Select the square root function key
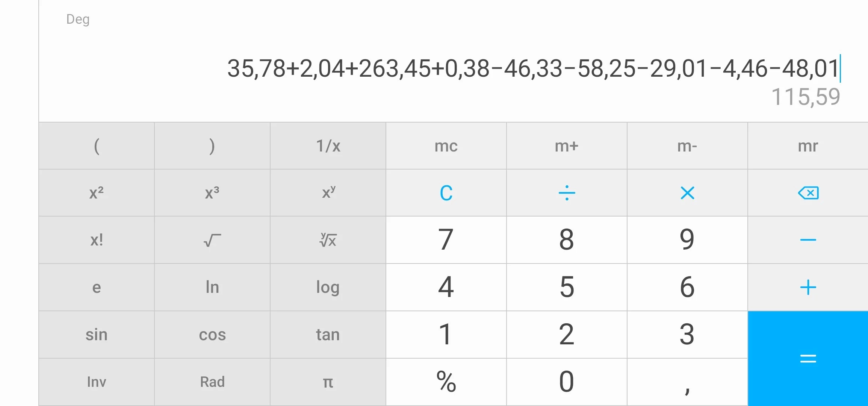The height and width of the screenshot is (406, 868). click(212, 240)
